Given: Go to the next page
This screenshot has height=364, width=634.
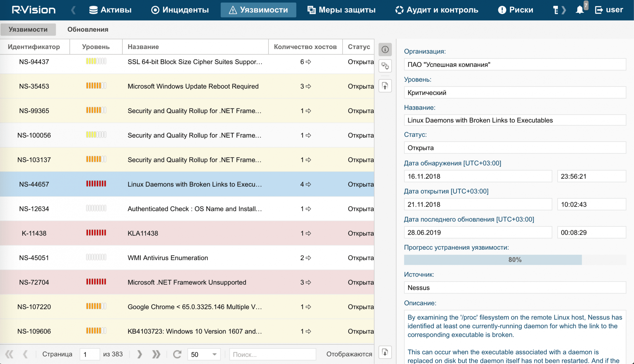Looking at the screenshot, I should click(x=139, y=354).
